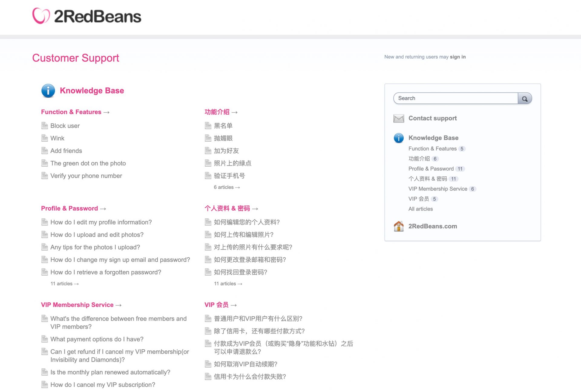Click the search magnifier icon
This screenshot has height=392, width=581.
(525, 98)
